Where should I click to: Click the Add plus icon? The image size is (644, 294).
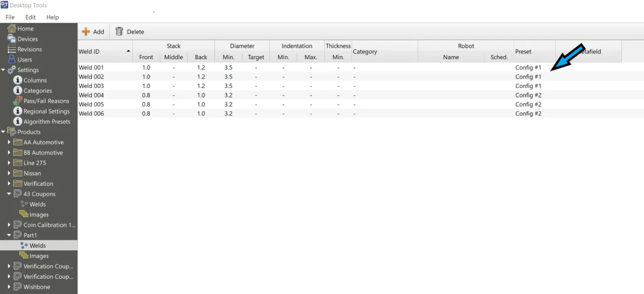pyautogui.click(x=86, y=32)
